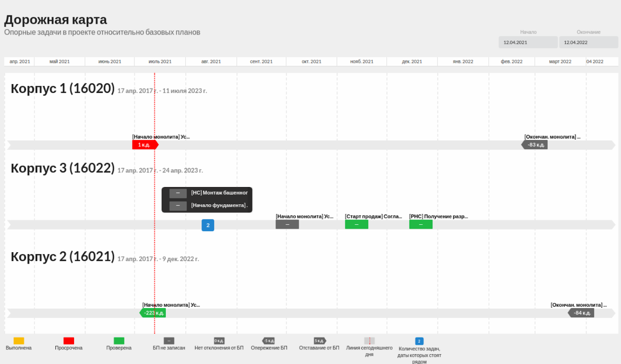Click the Корпус 3 (16022) heading
Image resolution: width=621 pixels, height=364 pixels.
coord(62,168)
